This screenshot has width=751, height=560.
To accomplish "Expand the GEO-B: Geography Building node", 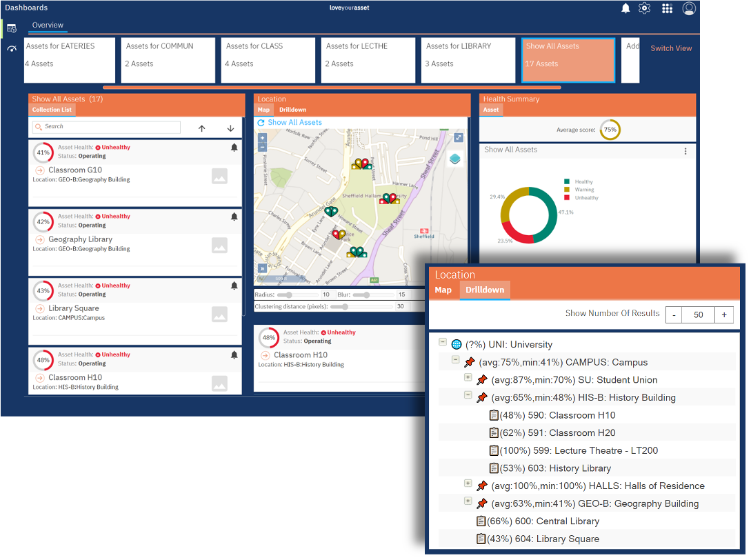I will [x=468, y=501].
